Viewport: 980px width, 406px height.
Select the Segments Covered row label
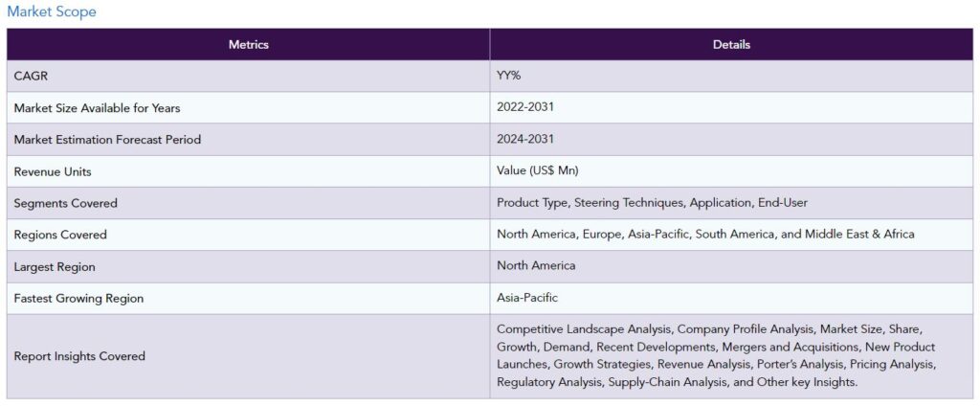pyautogui.click(x=65, y=203)
